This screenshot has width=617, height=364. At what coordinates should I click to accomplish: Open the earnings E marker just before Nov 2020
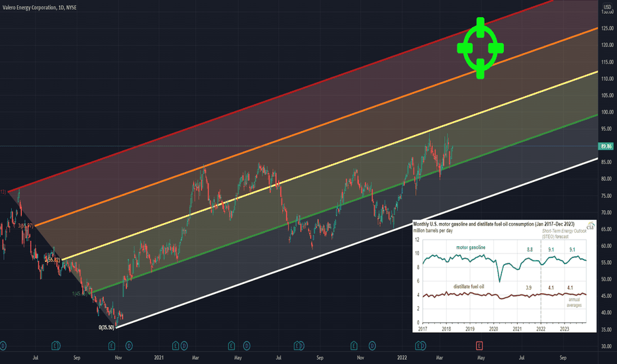click(x=112, y=346)
